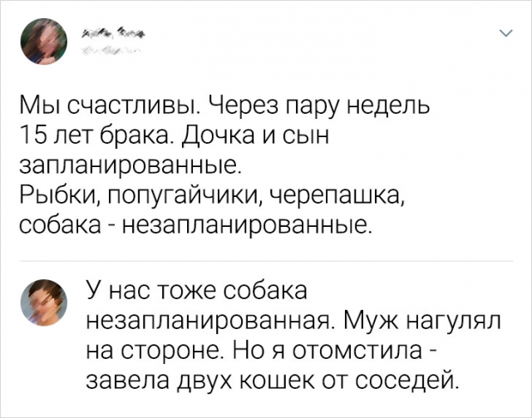The width and height of the screenshot is (532, 418).
Task: Click the divider line between tweet and reply
Action: (266, 261)
